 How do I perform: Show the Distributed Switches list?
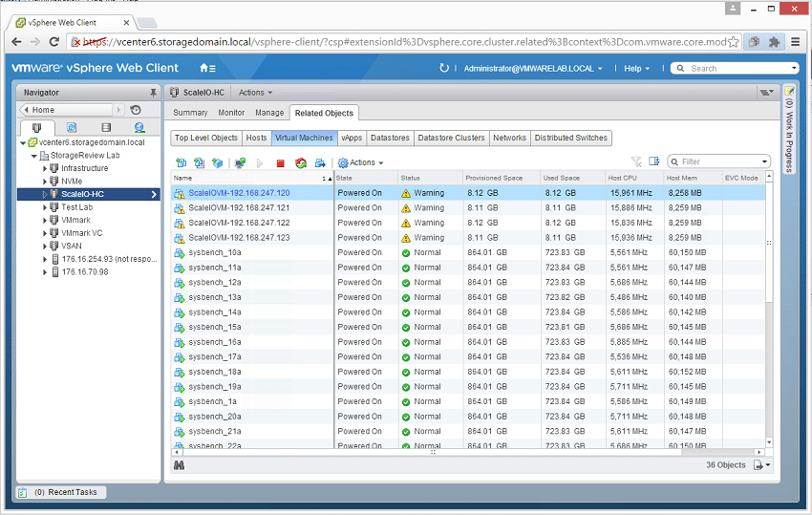pos(570,138)
